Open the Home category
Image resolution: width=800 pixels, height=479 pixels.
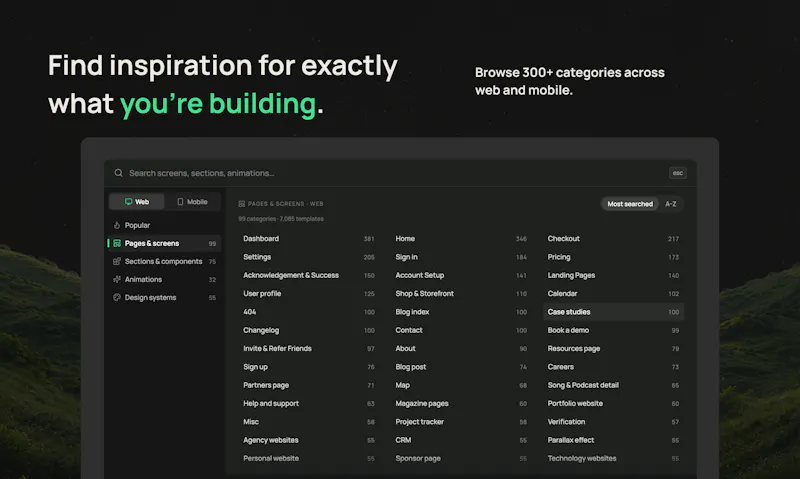[x=461, y=239]
